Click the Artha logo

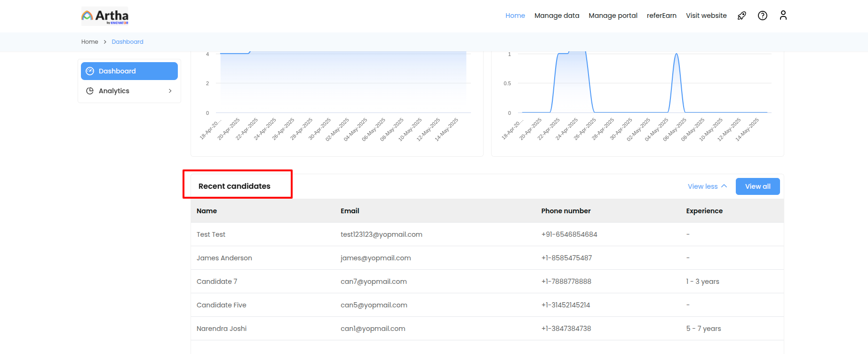pyautogui.click(x=105, y=16)
